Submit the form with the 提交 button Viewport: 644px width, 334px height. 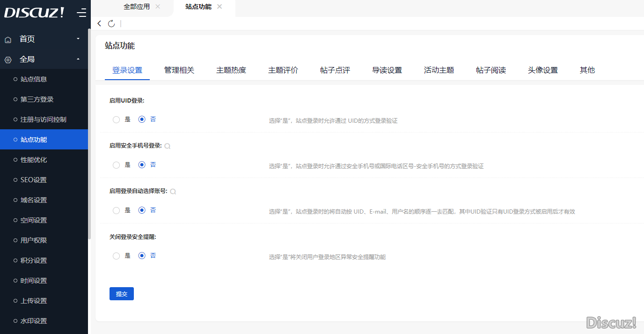[121, 294]
